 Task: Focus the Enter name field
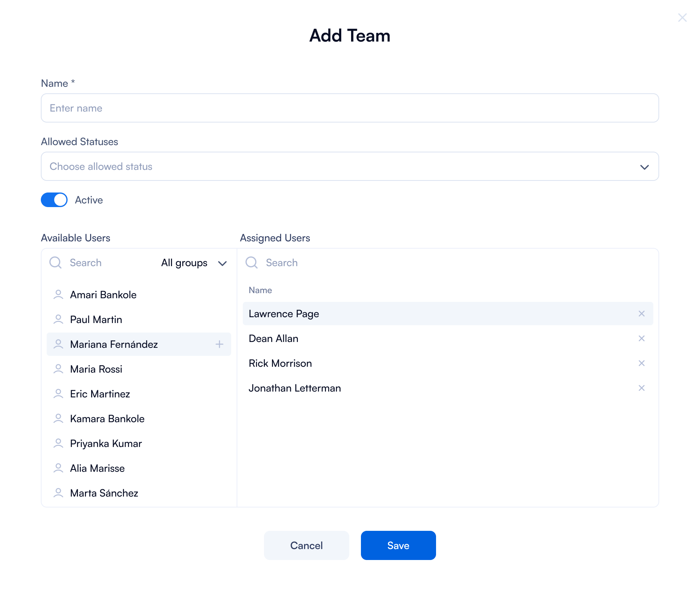[349, 108]
